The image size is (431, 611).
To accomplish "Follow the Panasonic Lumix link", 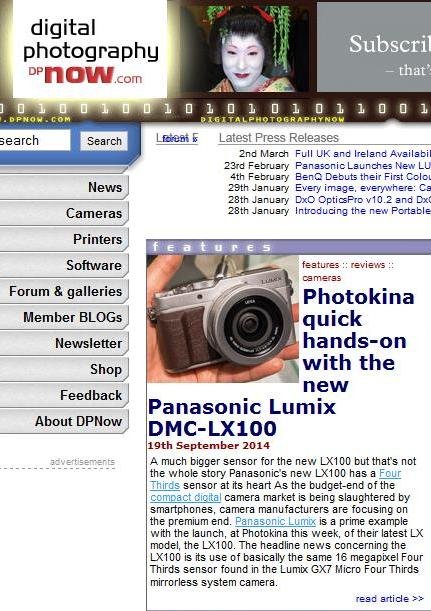I will 275,521.
